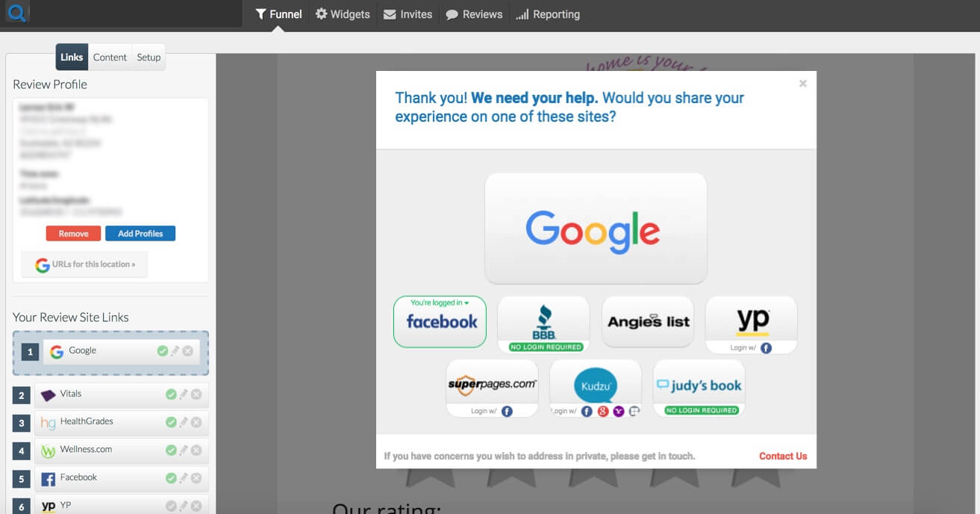Switch to the Setup tab
980x514 pixels.
pos(149,58)
